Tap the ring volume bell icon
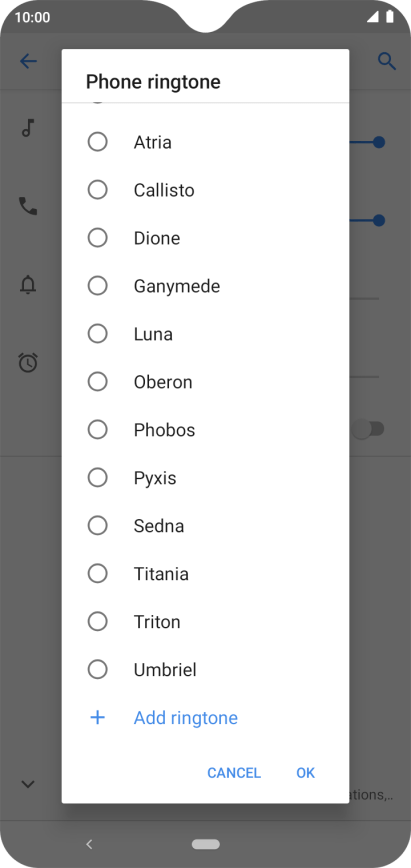 click(28, 285)
